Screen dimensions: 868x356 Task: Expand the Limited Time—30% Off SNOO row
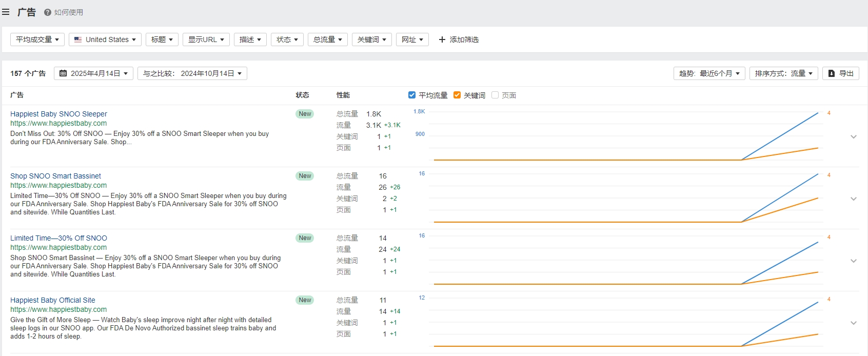tap(854, 261)
